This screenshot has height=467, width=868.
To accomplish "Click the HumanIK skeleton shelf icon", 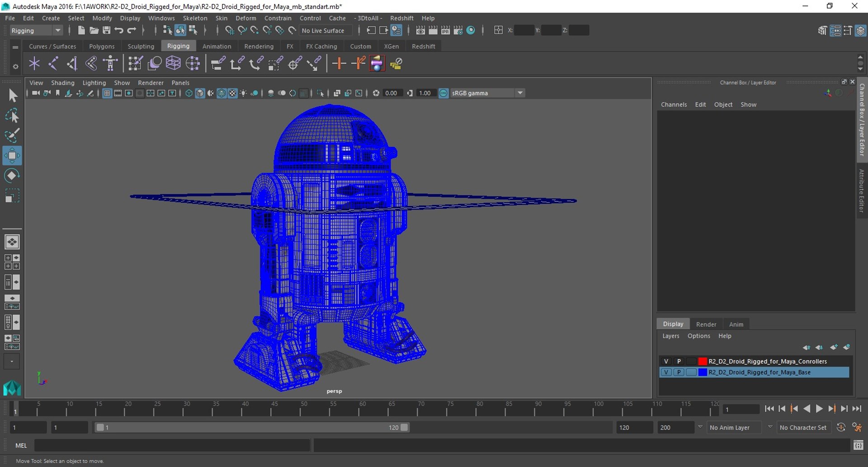I will click(x=110, y=63).
